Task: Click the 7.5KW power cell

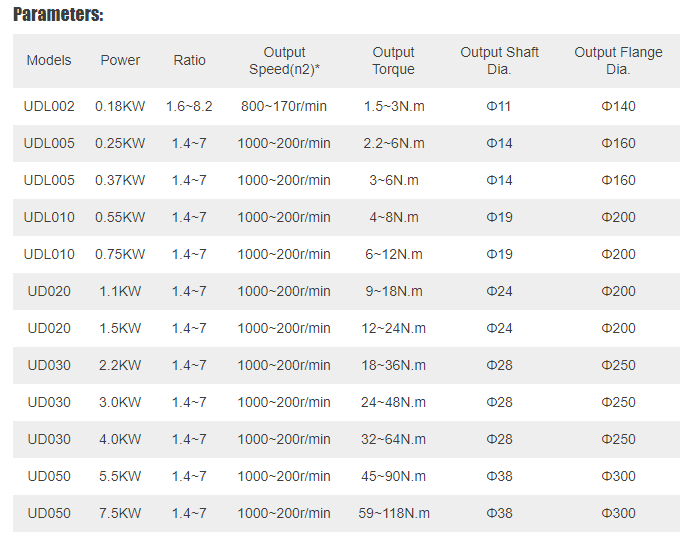Action: pyautogui.click(x=120, y=514)
